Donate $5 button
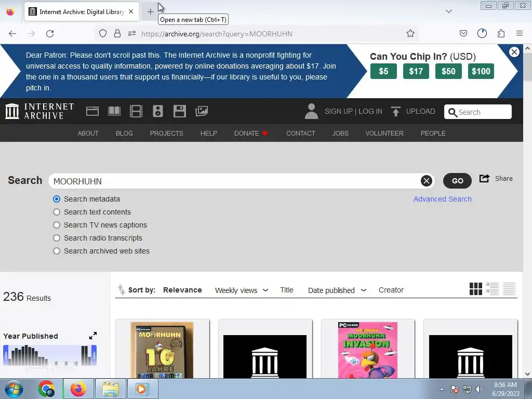Screen dimensions: 532x399 (384, 71)
